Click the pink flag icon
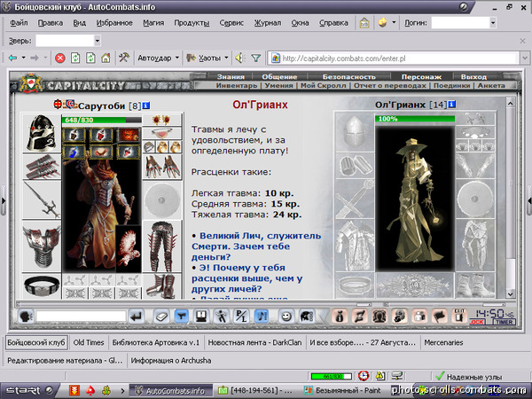 [440, 317]
